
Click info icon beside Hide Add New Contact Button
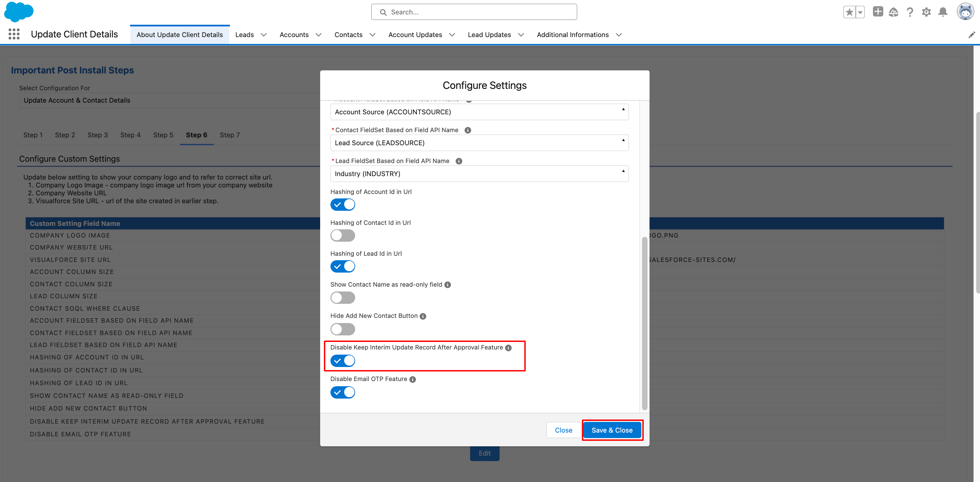(x=423, y=316)
